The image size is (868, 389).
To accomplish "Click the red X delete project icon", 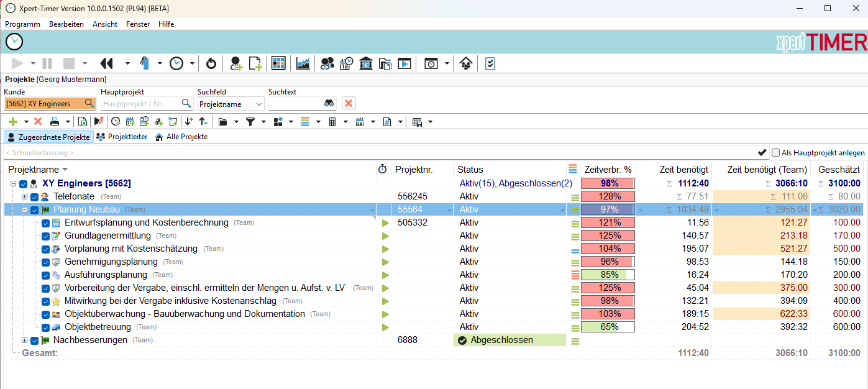I will [x=38, y=122].
